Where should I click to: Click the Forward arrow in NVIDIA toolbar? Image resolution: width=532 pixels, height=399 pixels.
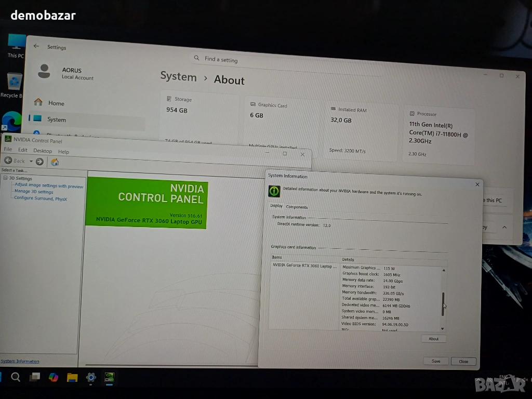(x=39, y=162)
